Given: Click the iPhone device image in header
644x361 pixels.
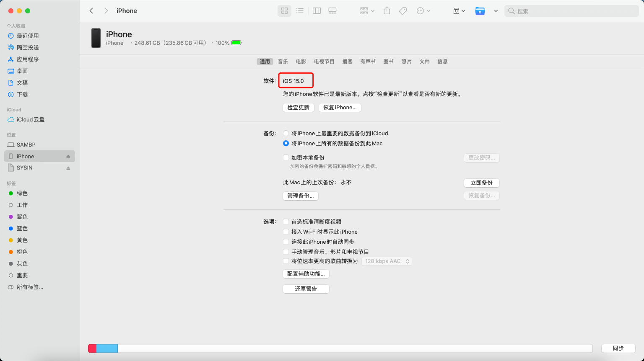Looking at the screenshot, I should coord(96,38).
